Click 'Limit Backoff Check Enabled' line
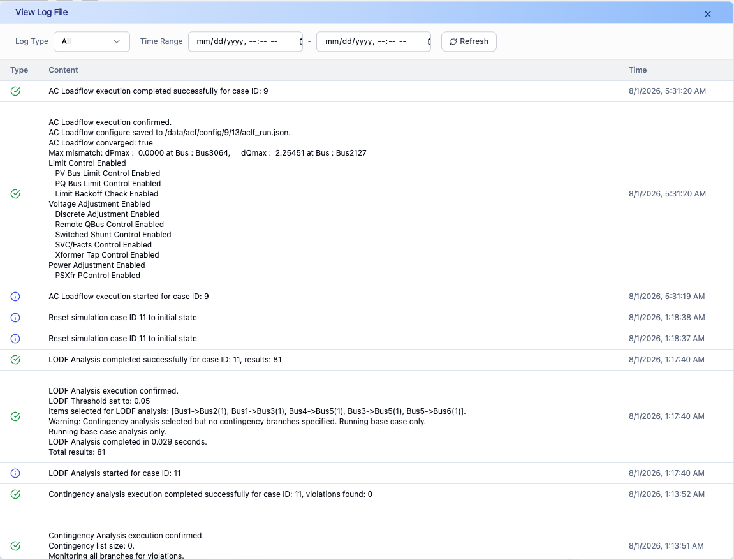This screenshot has height=560, width=734. [x=106, y=194]
